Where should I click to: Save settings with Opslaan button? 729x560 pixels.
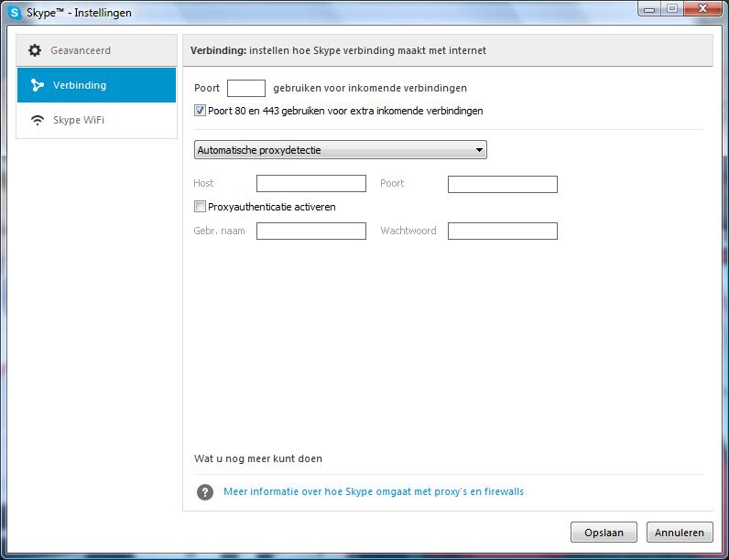(x=604, y=533)
